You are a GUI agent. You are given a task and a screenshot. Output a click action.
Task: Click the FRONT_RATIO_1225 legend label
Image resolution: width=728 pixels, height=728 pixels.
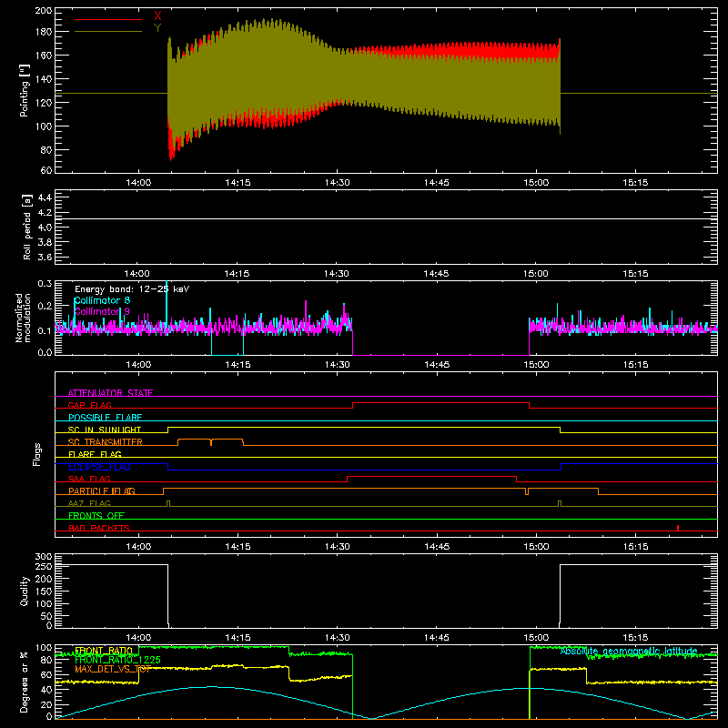pos(117,660)
